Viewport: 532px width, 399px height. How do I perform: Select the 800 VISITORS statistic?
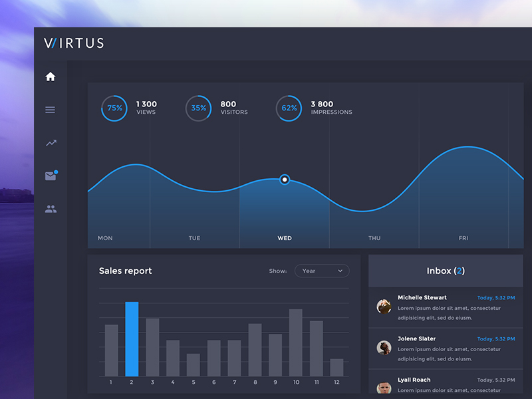[234, 108]
